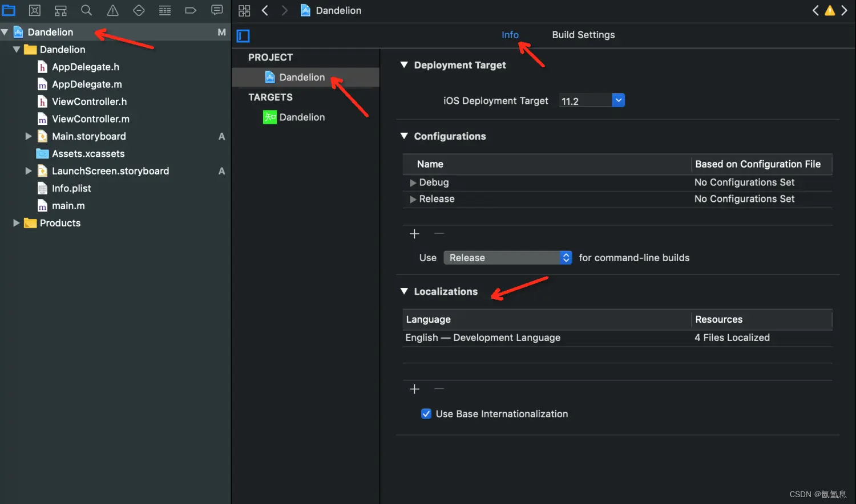
Task: Click 4 Files Localized cell
Action: (732, 338)
